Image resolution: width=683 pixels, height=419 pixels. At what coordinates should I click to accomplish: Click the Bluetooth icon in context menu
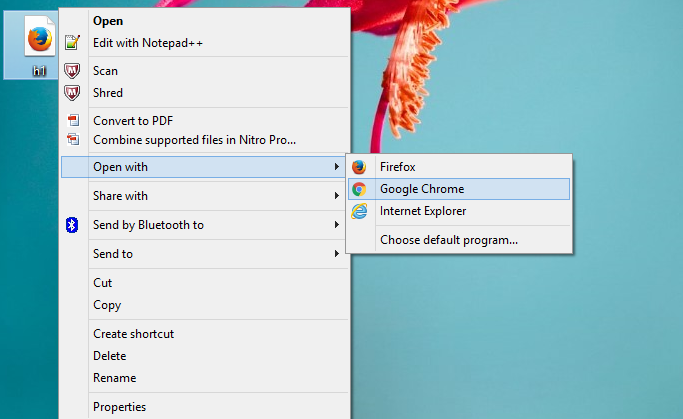pyautogui.click(x=72, y=225)
